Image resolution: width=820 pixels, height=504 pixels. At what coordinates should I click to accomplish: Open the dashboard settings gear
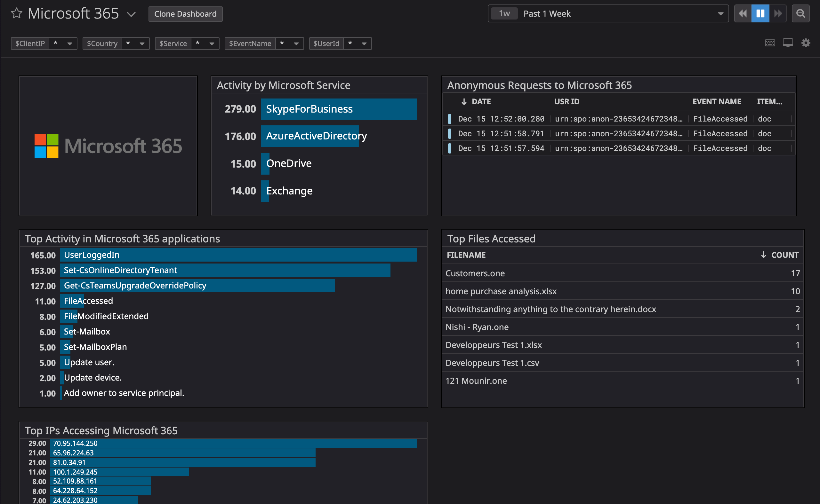pyautogui.click(x=806, y=43)
